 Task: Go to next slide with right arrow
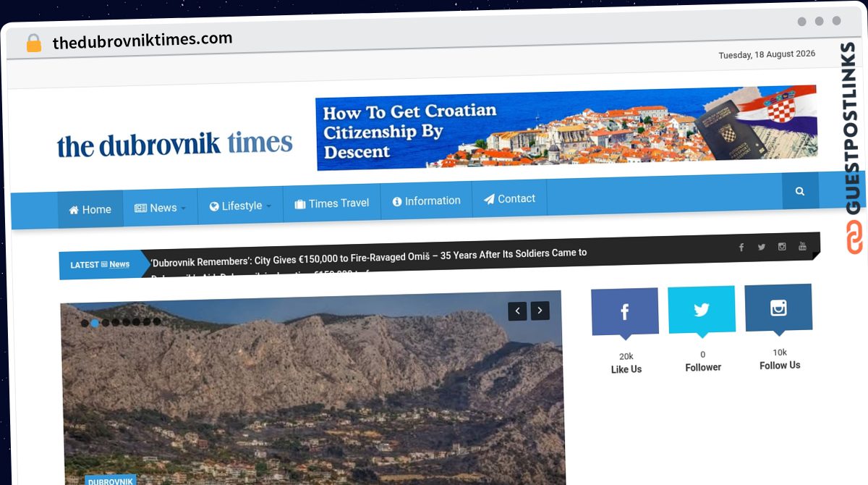click(540, 311)
